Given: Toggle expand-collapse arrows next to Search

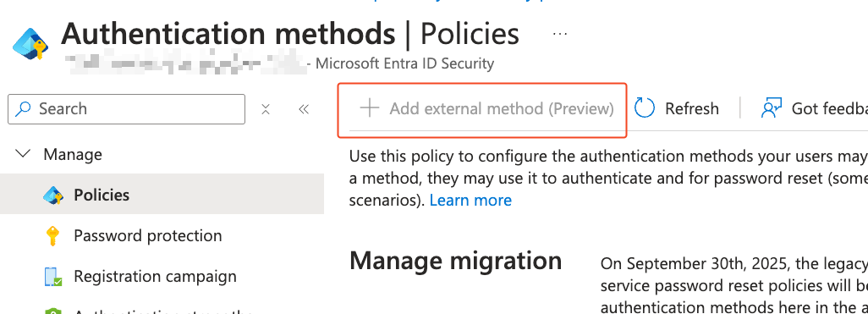Looking at the screenshot, I should [x=266, y=109].
